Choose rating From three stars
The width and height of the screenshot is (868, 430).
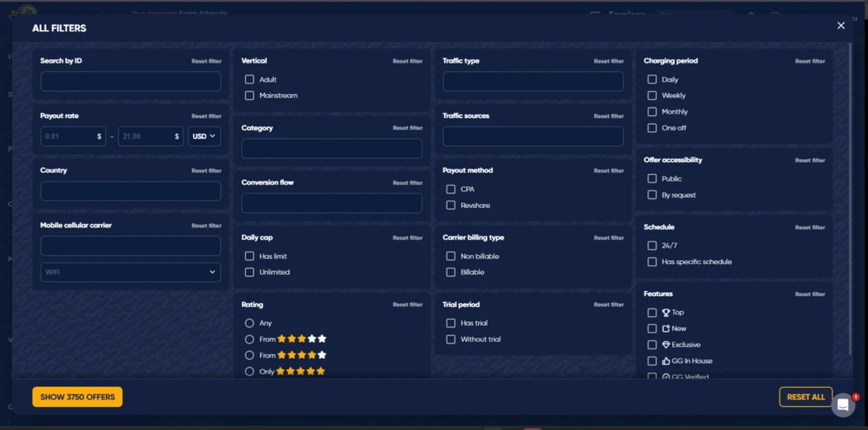[250, 339]
